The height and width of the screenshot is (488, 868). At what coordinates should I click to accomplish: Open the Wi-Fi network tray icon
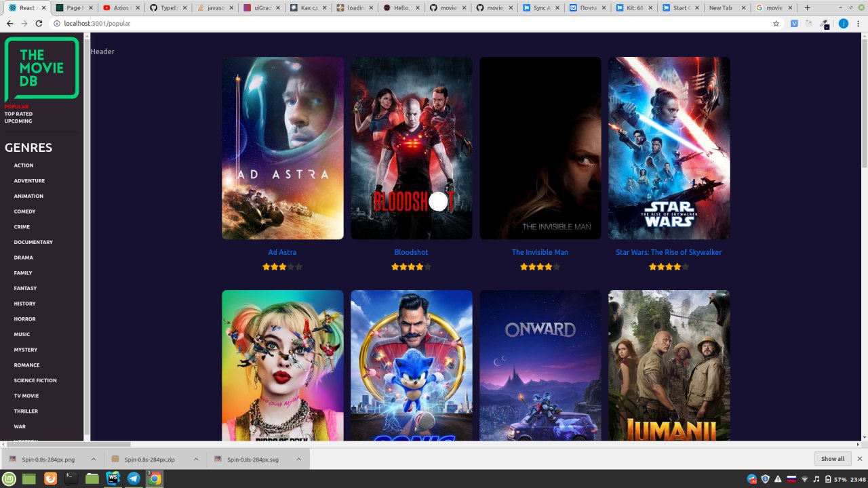804,479
